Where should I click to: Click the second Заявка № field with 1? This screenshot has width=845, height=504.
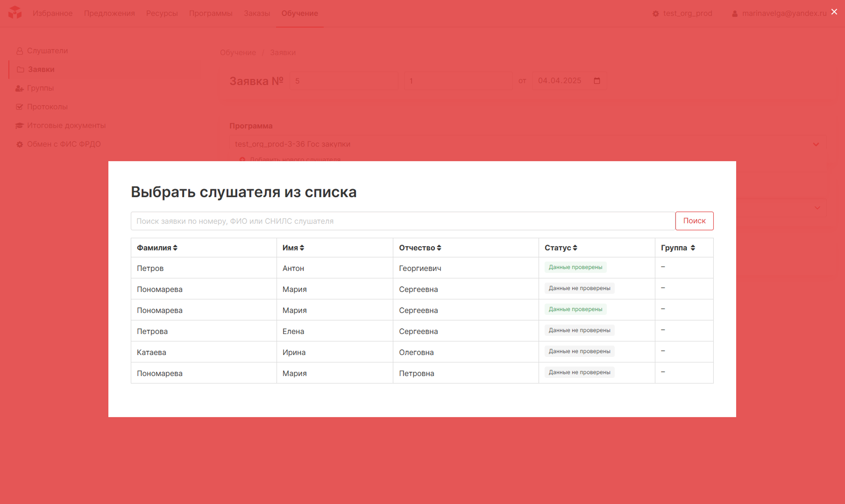tap(458, 81)
